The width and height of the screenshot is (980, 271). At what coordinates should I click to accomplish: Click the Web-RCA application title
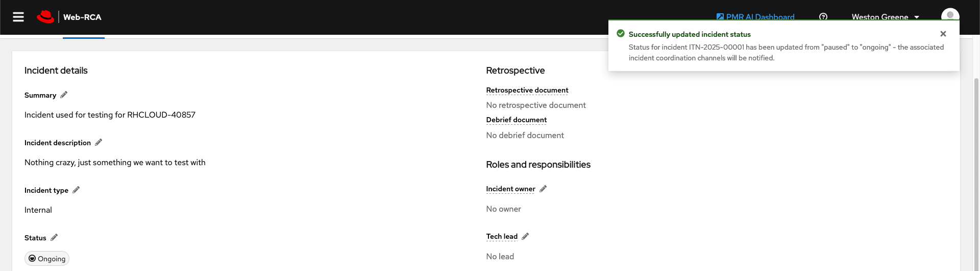pyautogui.click(x=82, y=17)
